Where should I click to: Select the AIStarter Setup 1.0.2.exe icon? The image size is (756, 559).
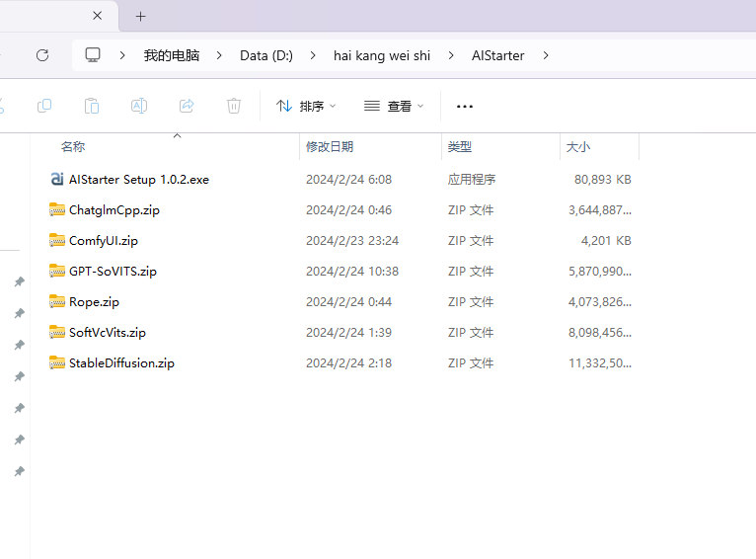click(x=57, y=179)
